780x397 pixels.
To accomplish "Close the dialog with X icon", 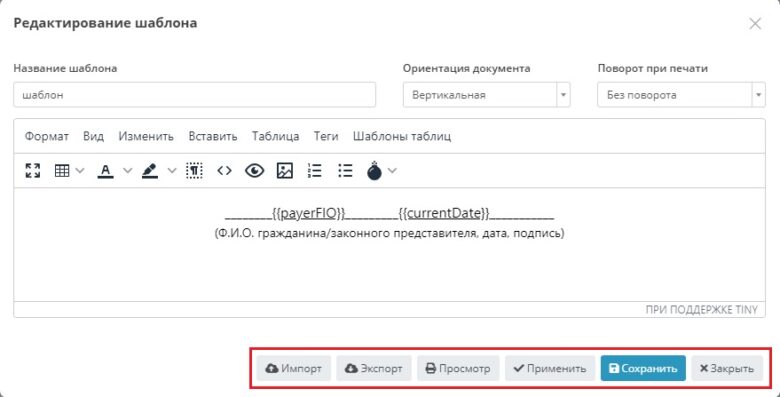I will point(755,23).
